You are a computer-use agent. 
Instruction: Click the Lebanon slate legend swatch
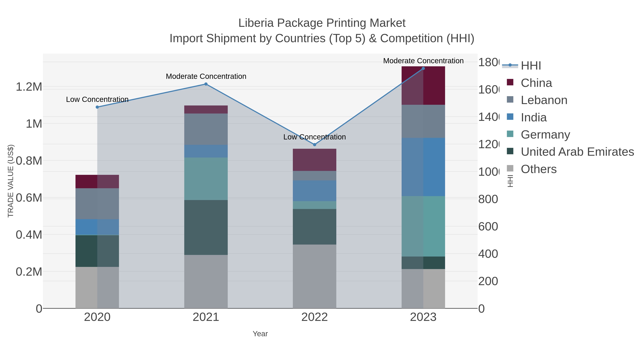510,99
